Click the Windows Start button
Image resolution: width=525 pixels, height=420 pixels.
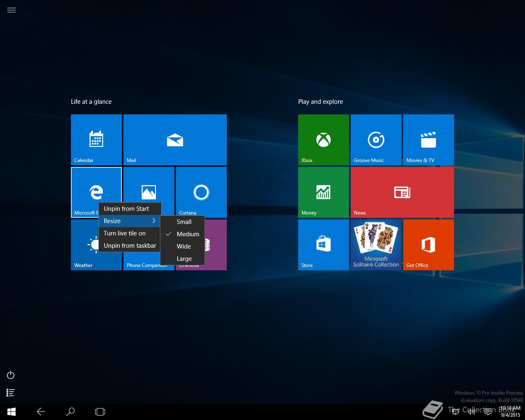[11, 411]
